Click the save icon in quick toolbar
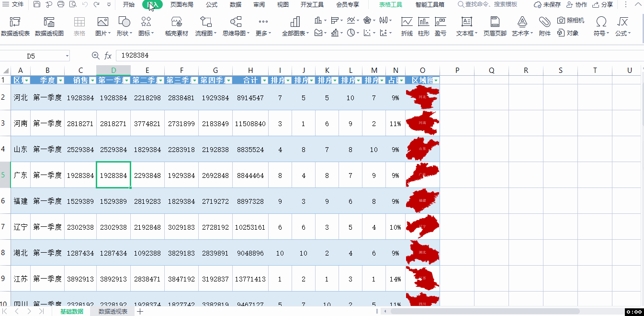 pos(37,5)
